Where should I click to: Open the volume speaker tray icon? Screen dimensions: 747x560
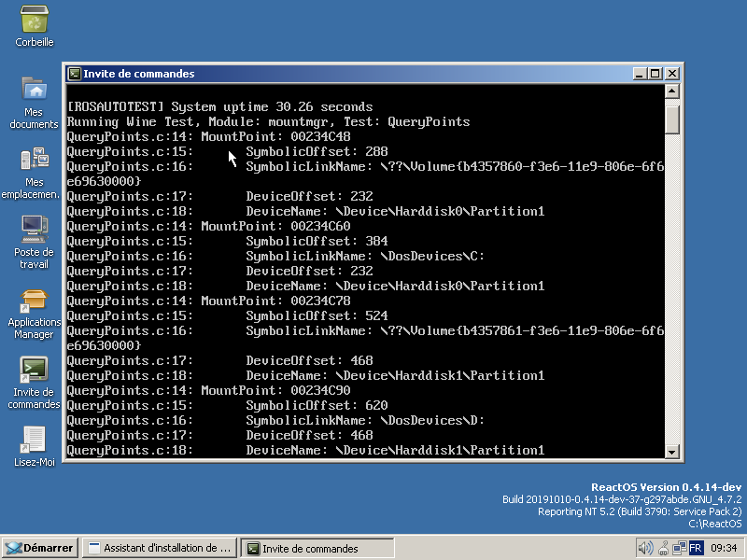(x=645, y=548)
